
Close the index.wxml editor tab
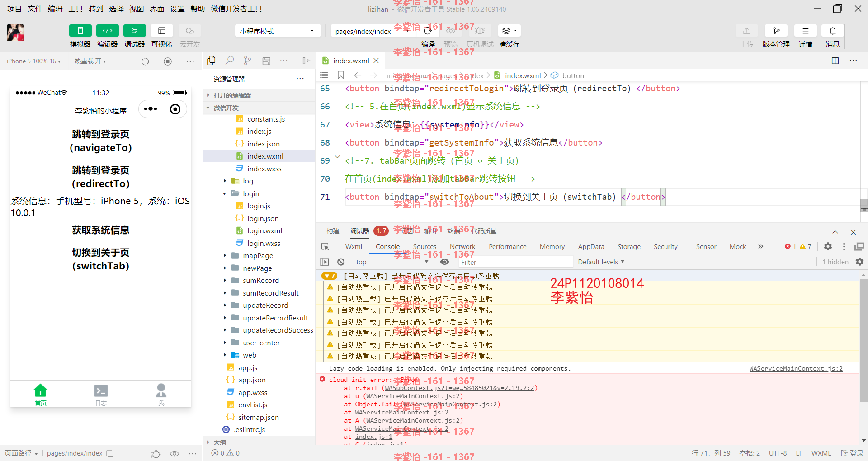click(x=376, y=61)
